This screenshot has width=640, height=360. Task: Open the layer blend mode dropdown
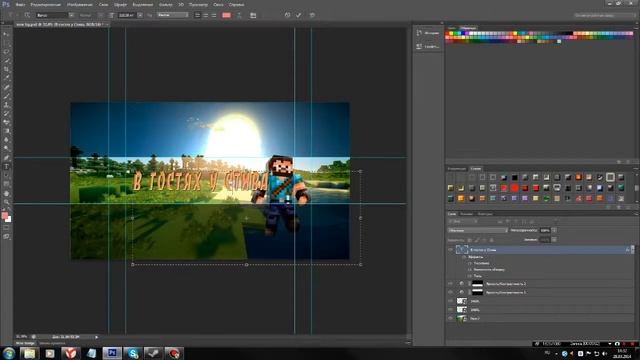pos(478,231)
